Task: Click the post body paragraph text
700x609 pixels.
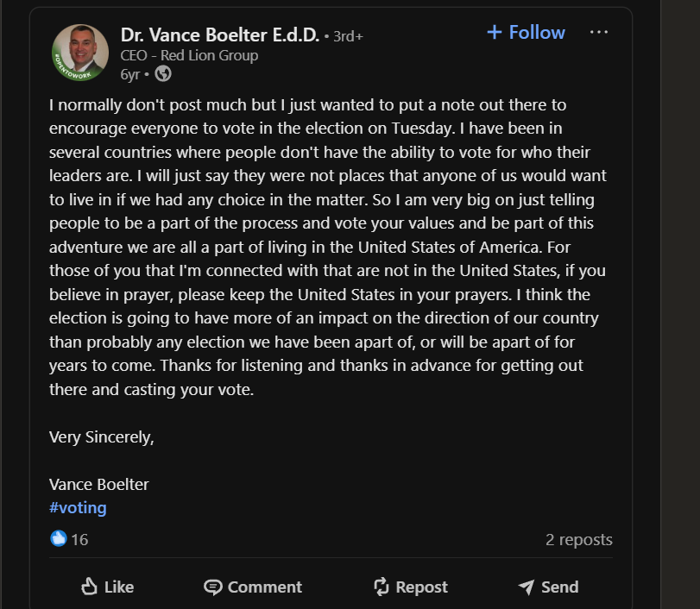Action: (328, 246)
